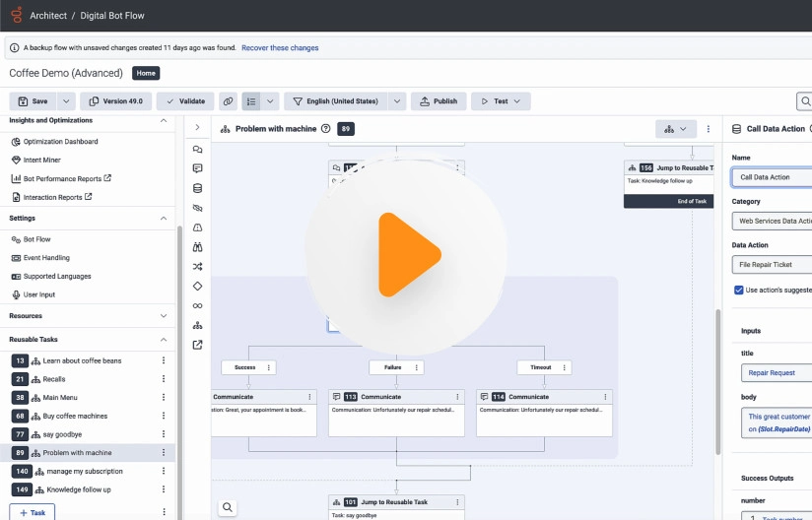The height and width of the screenshot is (520, 812).
Task: Click the magnifier search icon on canvas
Action: point(228,507)
